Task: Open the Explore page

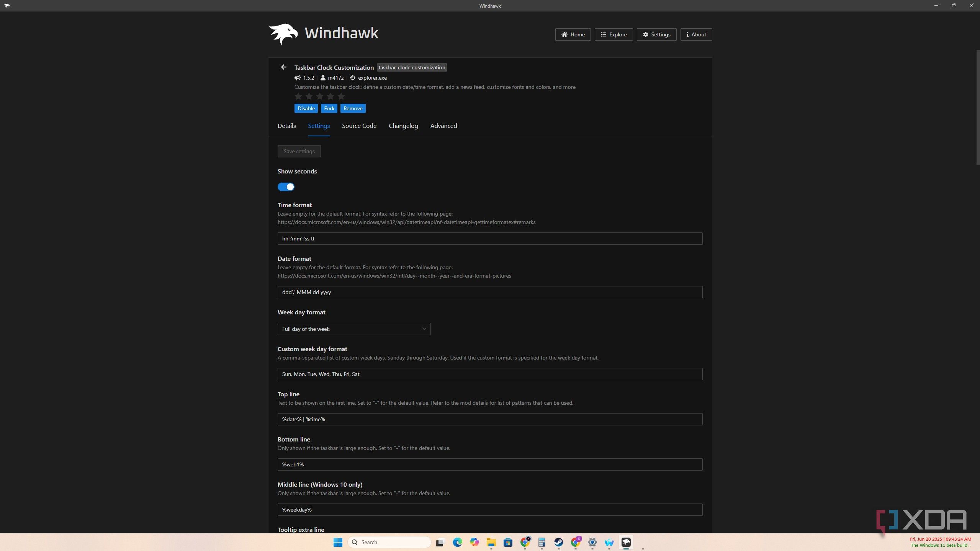Action: click(614, 34)
